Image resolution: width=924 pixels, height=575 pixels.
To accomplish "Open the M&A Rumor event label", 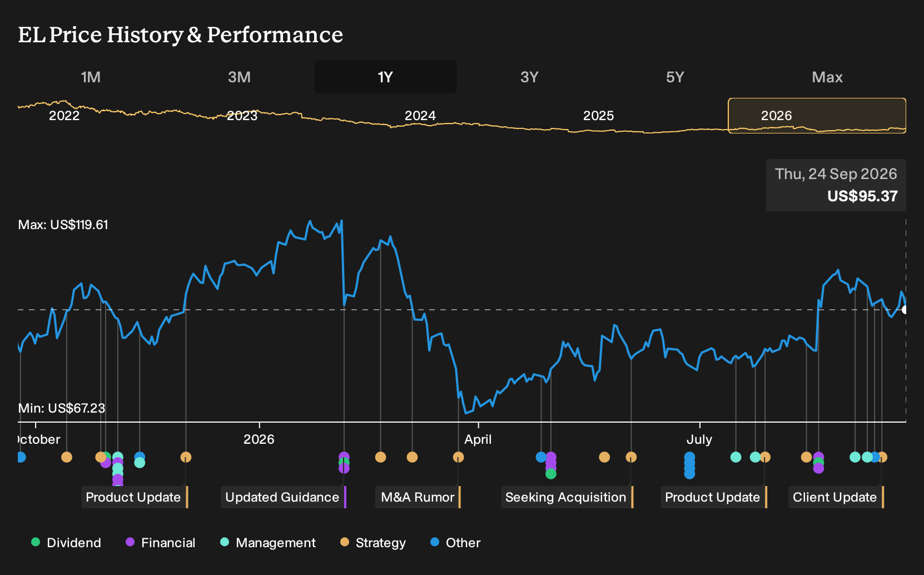I will click(418, 497).
